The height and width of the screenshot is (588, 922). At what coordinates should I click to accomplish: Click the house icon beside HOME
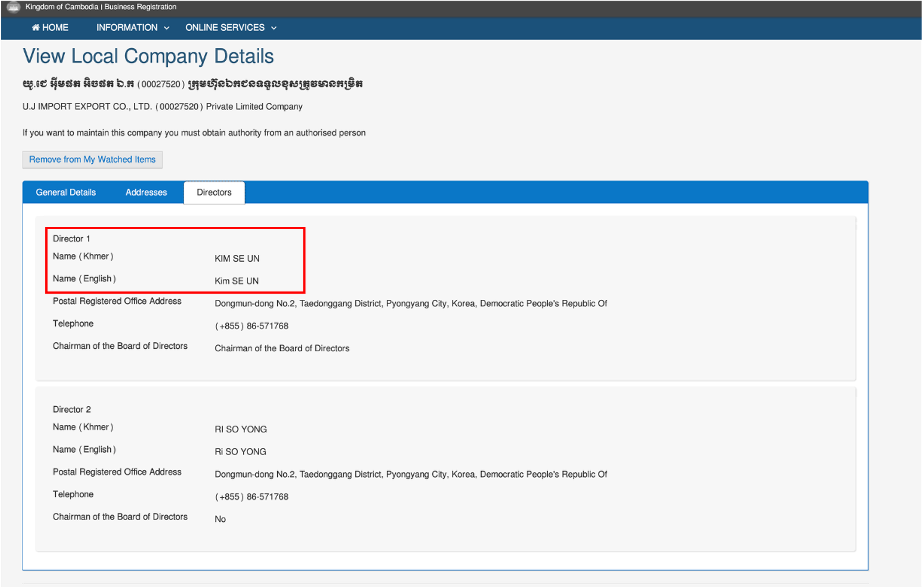(35, 27)
